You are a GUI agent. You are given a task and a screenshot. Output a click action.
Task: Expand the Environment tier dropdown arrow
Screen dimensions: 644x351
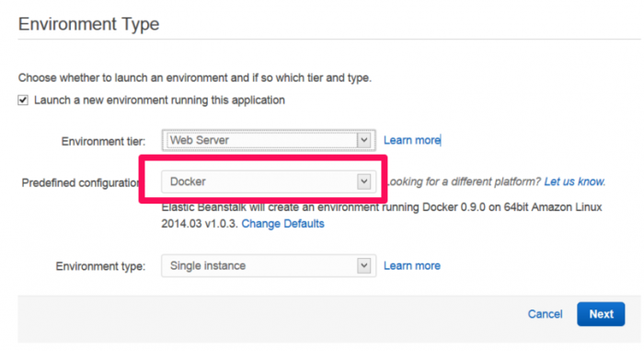pyautogui.click(x=363, y=140)
